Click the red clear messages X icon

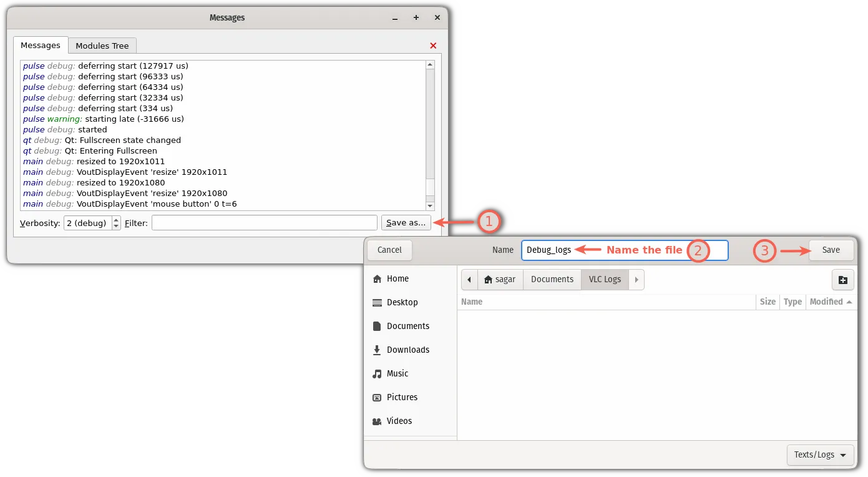(x=433, y=46)
